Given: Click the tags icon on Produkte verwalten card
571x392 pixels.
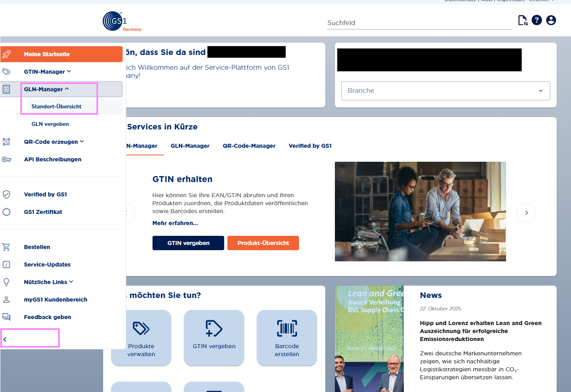Looking at the screenshot, I should pyautogui.click(x=141, y=329).
